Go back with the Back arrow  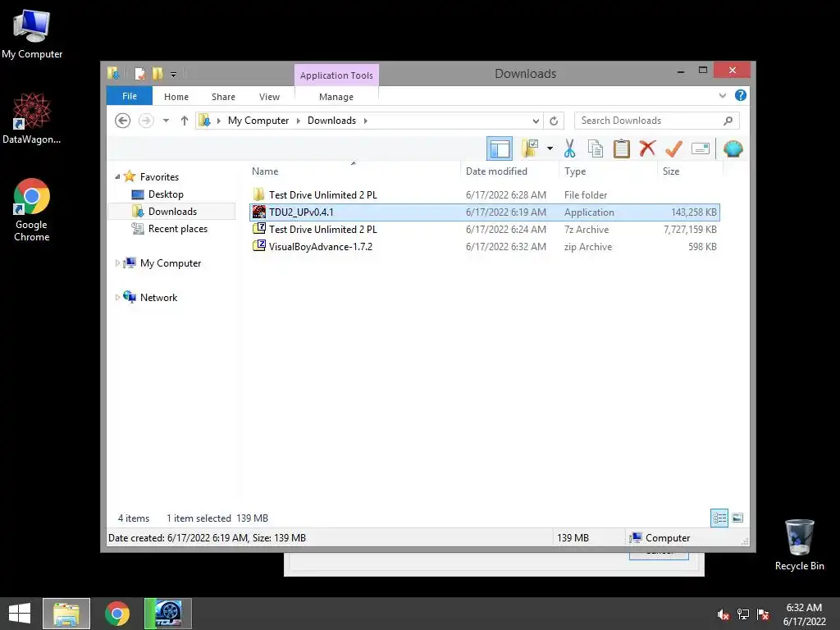point(123,121)
